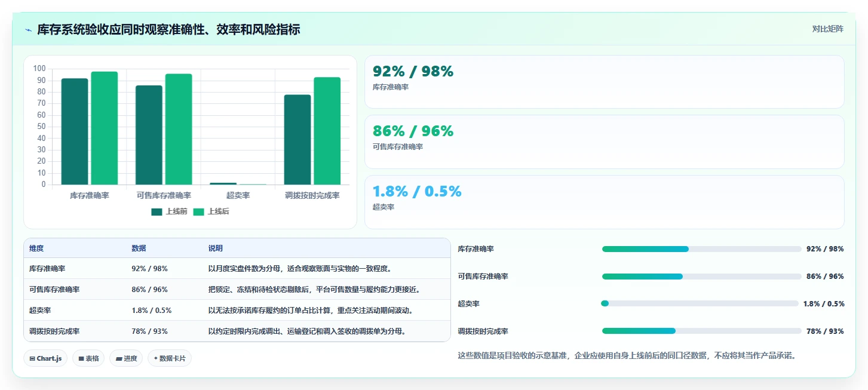Select the 库存准确率 row in the table
This screenshot has height=390, width=868.
click(x=237, y=269)
